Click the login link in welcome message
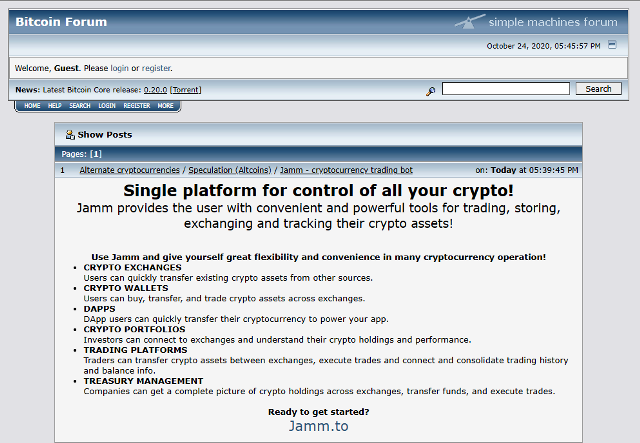The height and width of the screenshot is (443, 640). tap(119, 68)
